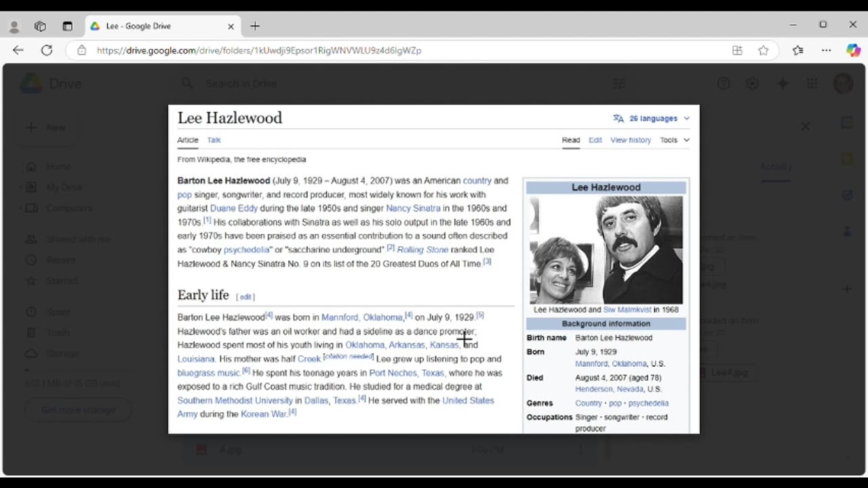Open a new browser tab
Screen dimensions: 868x488
click(255, 26)
